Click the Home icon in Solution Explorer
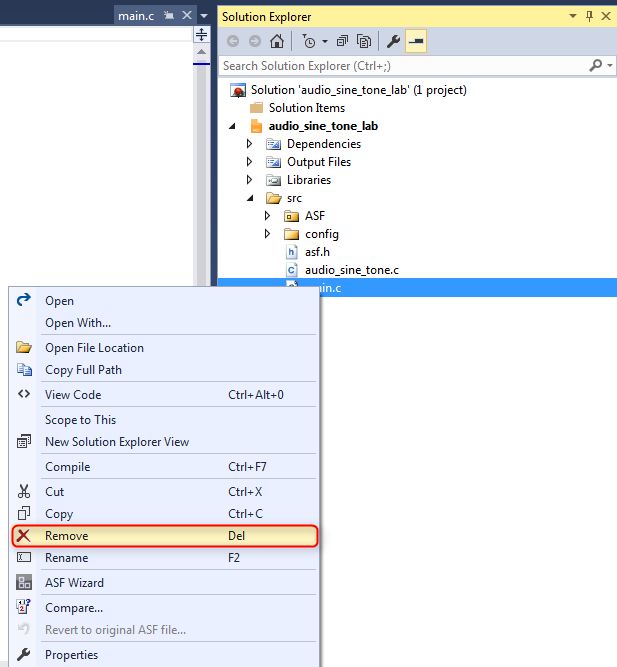617x667 pixels. click(x=277, y=42)
